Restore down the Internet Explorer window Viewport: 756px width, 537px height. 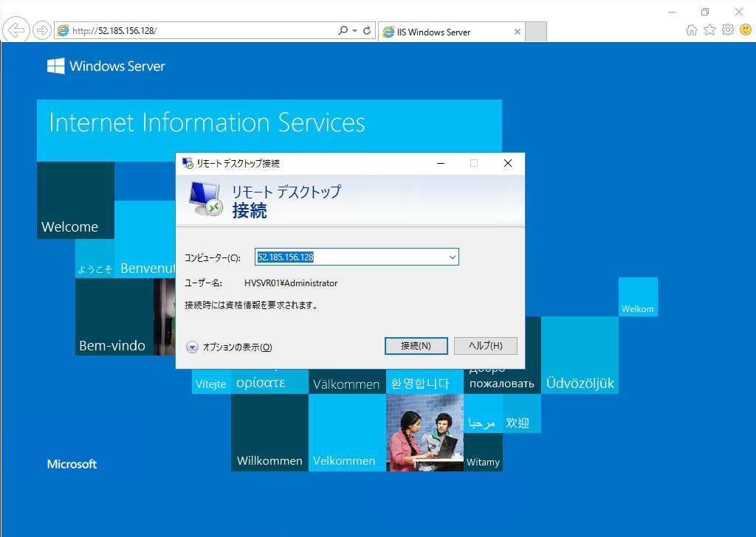[705, 12]
